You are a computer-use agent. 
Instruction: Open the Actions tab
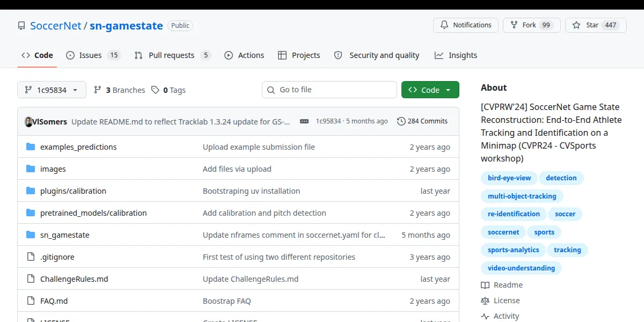click(244, 55)
